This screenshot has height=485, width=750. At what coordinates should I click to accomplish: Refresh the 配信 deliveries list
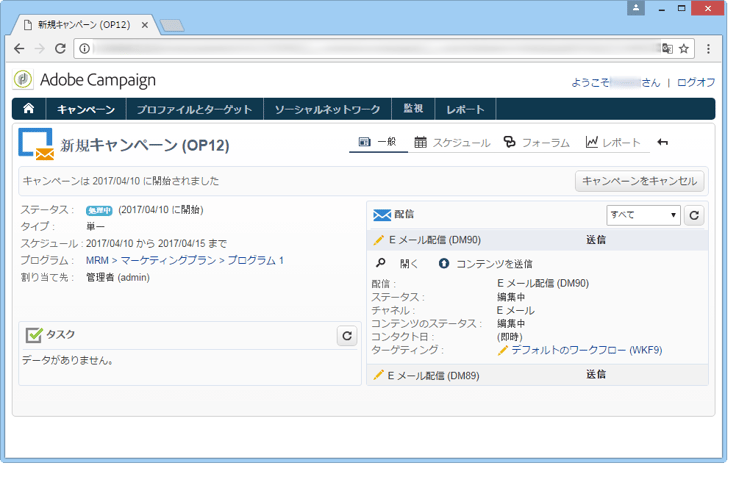coord(694,215)
